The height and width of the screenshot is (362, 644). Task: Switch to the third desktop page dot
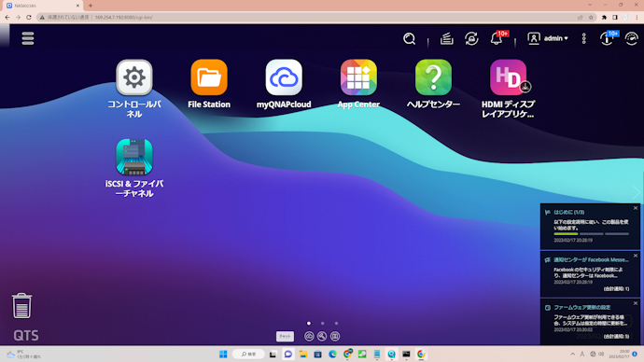336,324
